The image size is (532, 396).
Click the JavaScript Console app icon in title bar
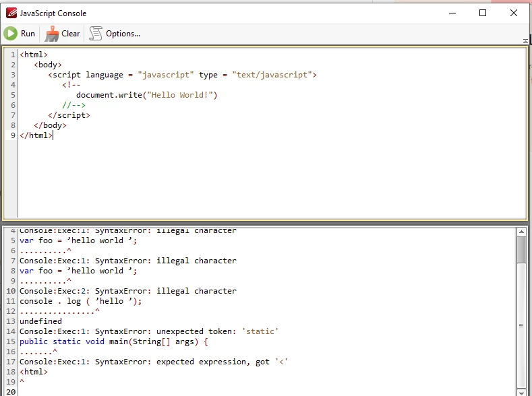click(11, 13)
